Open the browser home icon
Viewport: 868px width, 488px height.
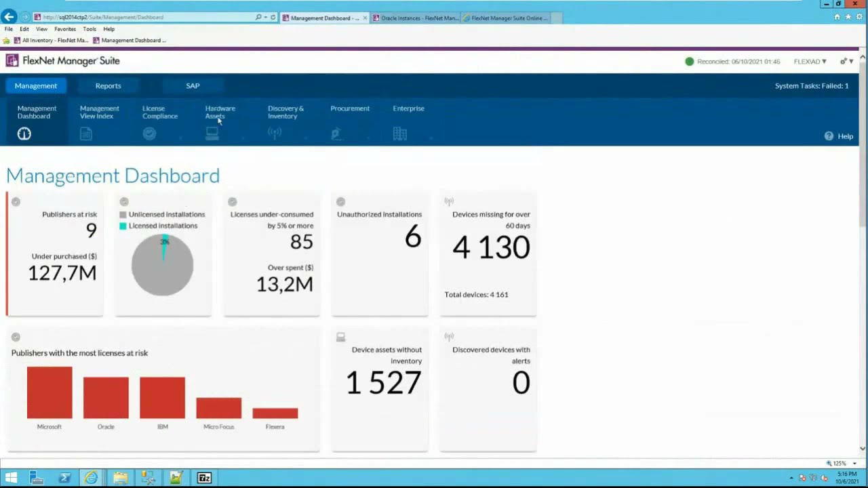click(837, 18)
